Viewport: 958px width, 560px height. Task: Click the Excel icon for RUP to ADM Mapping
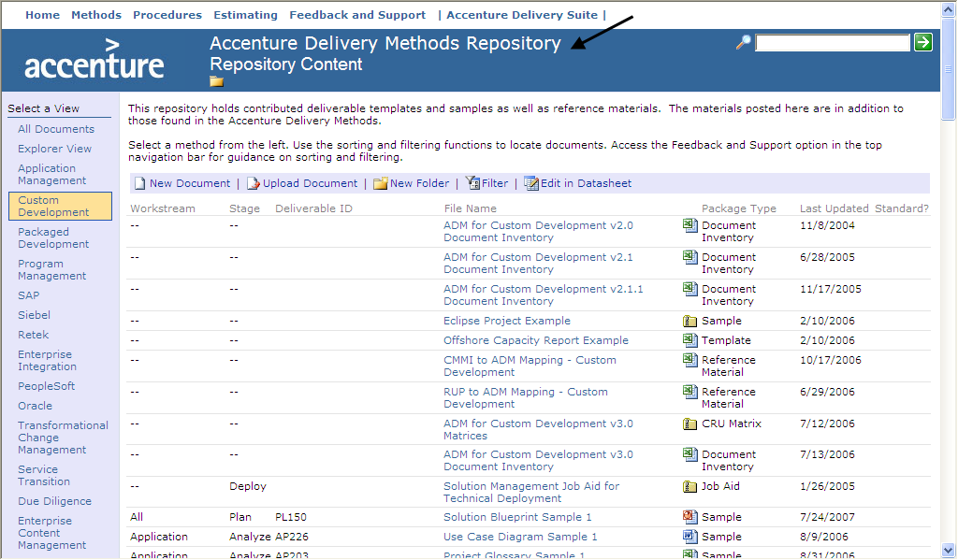(x=689, y=392)
